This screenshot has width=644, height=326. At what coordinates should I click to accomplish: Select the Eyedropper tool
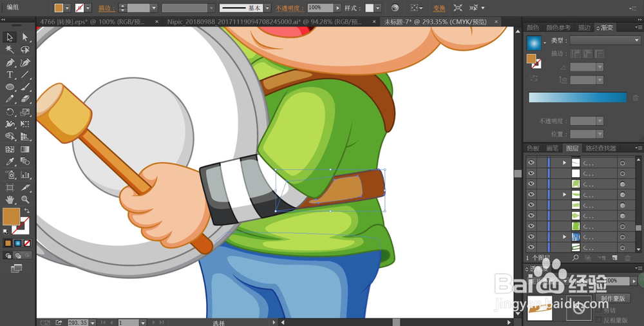point(10,162)
